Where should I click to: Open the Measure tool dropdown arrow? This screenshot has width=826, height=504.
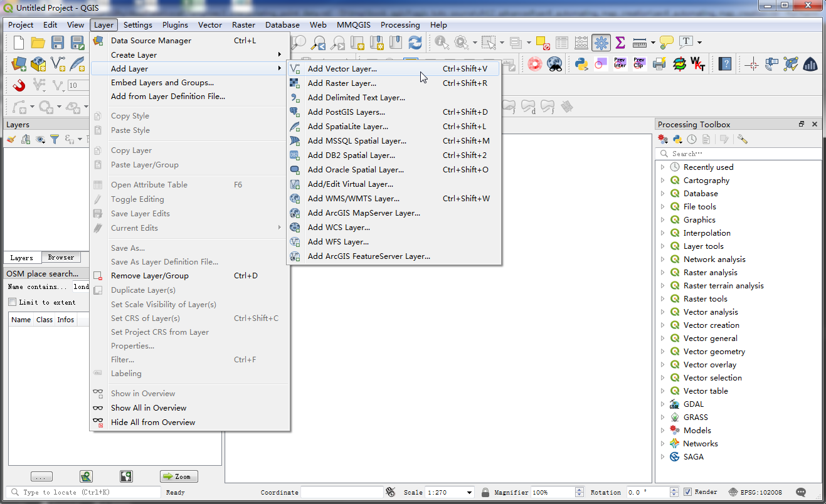(653, 43)
